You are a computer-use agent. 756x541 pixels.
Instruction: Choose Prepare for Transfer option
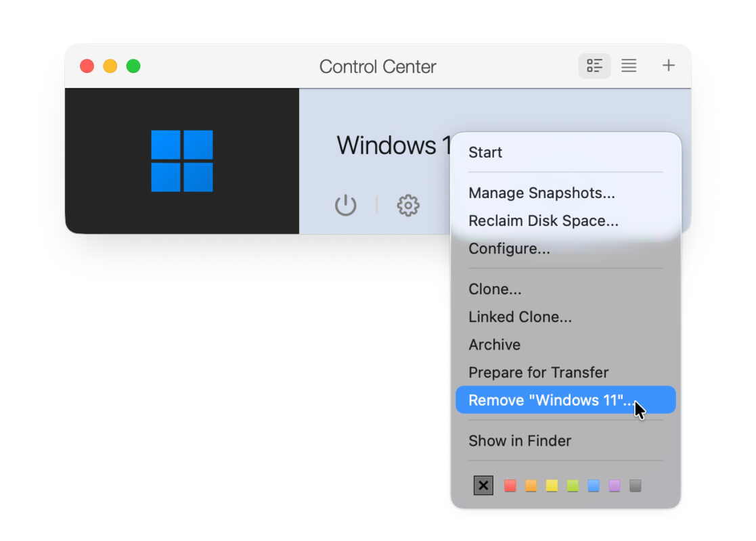tap(538, 373)
